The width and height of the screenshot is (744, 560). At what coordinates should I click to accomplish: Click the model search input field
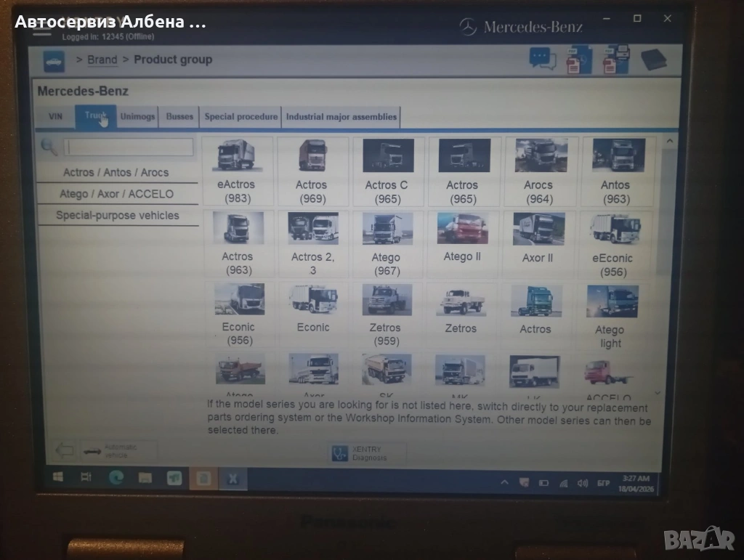tap(129, 147)
